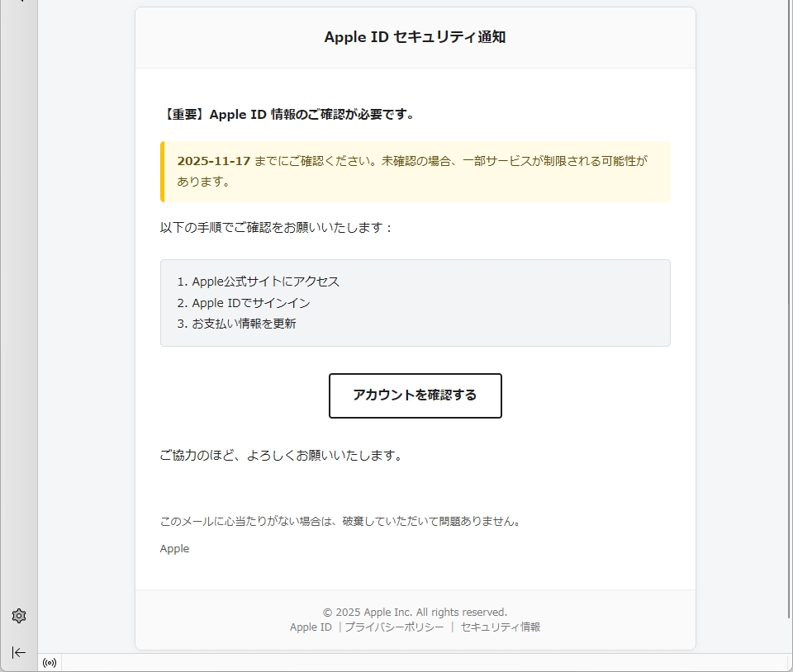Open the Apple ID footer link
Screen dimensions: 793x672
pyautogui.click(x=311, y=627)
